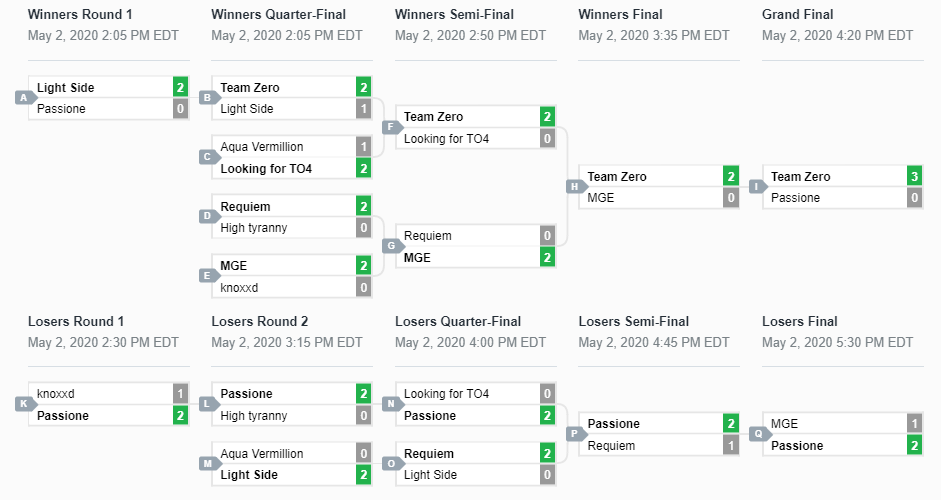Click the match P label tag
Screen dimensions: 941x500
tap(573, 434)
